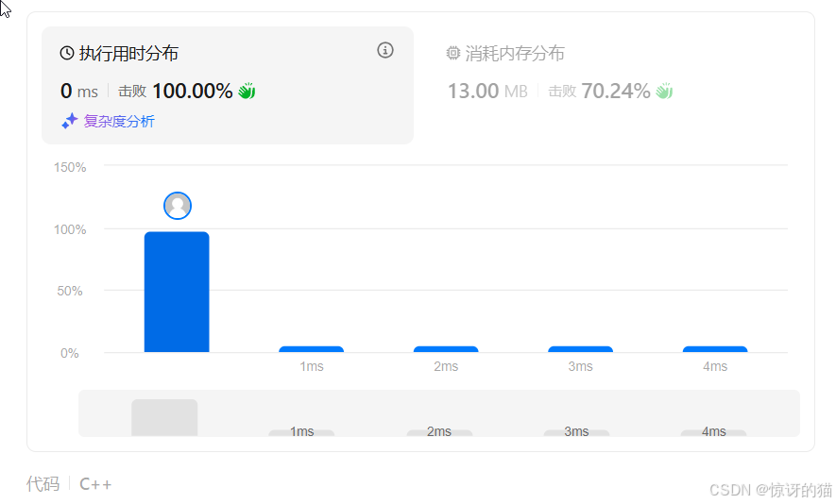The height and width of the screenshot is (504, 836).
Task: Select the 3ms bar in the chart
Action: click(581, 349)
